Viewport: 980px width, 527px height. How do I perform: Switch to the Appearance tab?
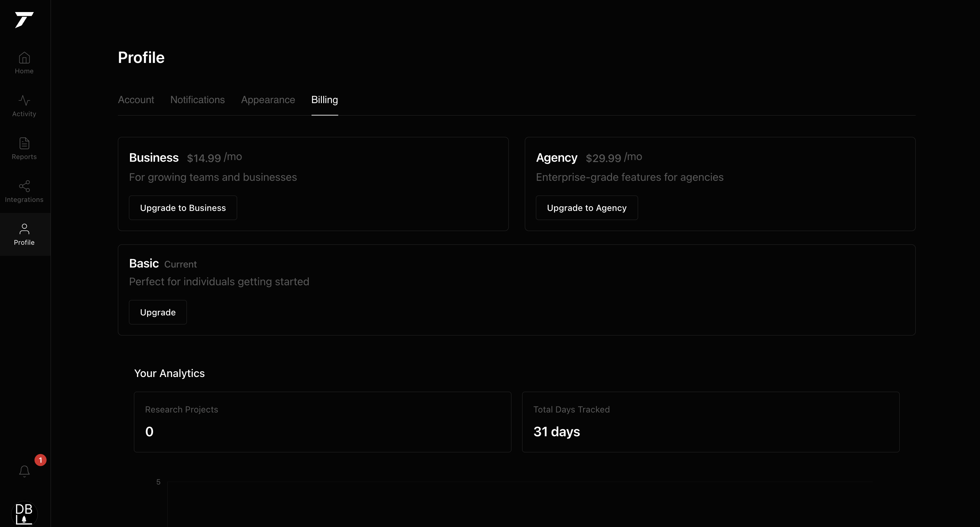click(268, 100)
